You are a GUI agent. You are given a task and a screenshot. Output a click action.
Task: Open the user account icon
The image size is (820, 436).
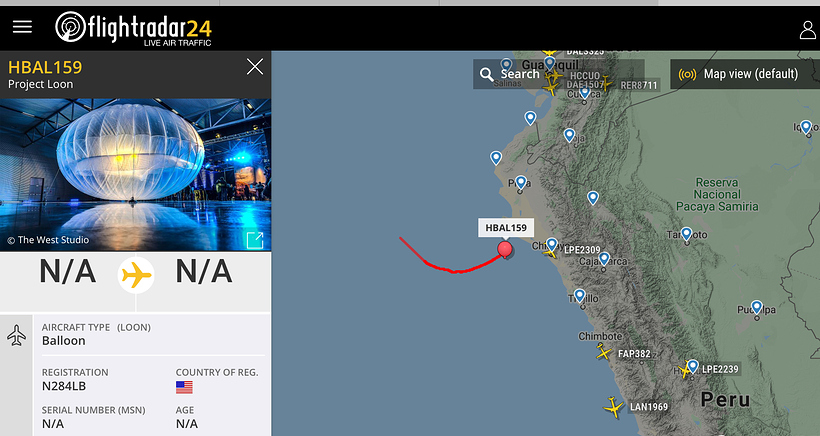pos(807,30)
